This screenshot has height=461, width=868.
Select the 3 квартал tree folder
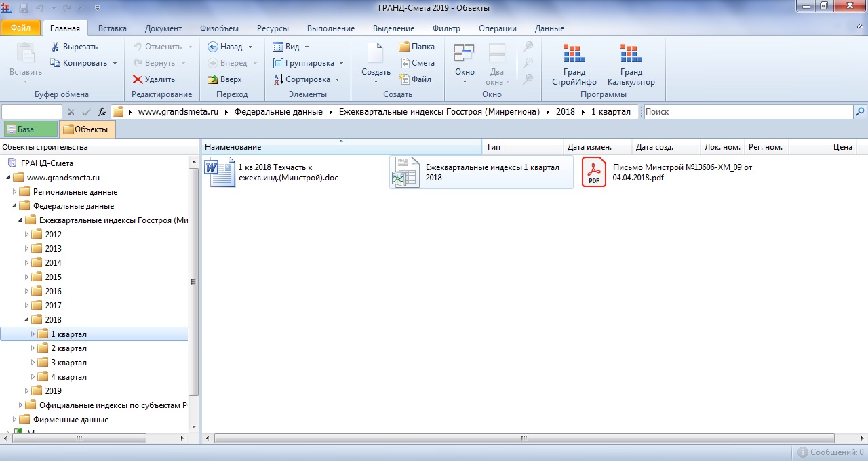click(x=68, y=362)
